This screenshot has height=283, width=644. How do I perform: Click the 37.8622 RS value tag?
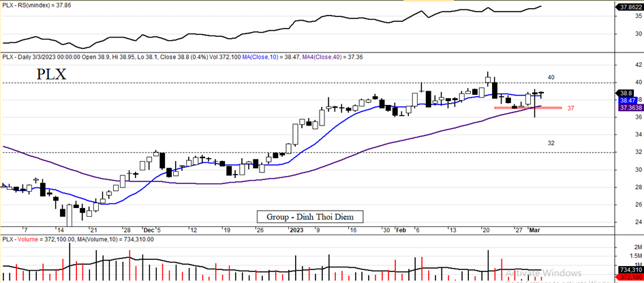click(630, 7)
